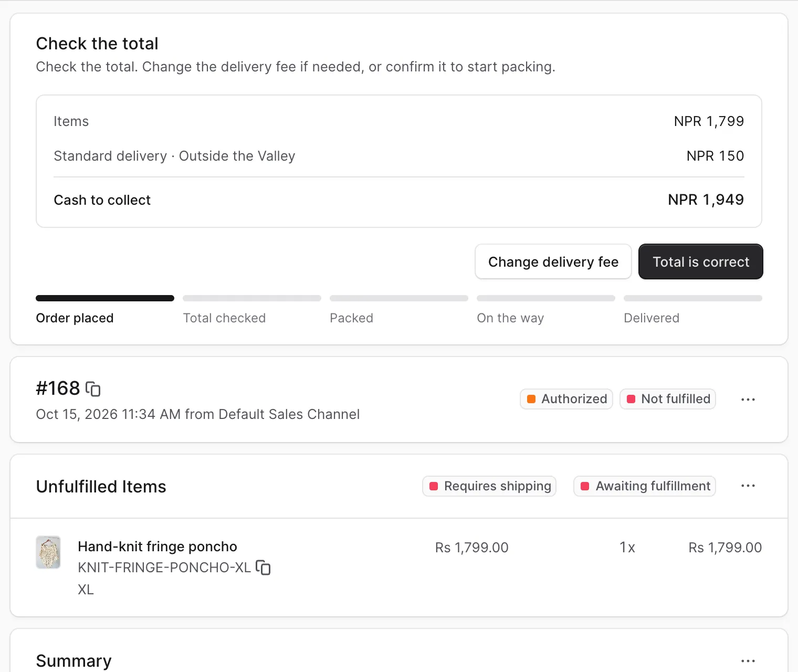Select Total checked progress step bar
Image resolution: width=798 pixels, height=672 pixels.
(x=252, y=298)
